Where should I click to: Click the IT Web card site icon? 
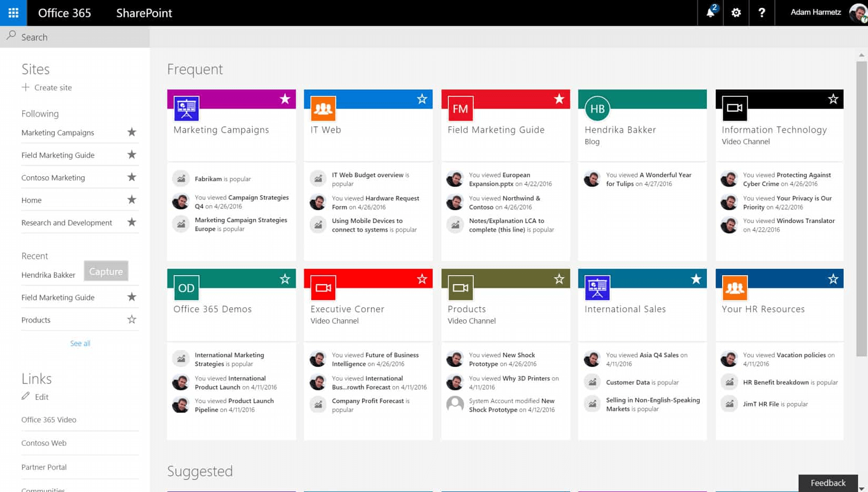tap(323, 109)
